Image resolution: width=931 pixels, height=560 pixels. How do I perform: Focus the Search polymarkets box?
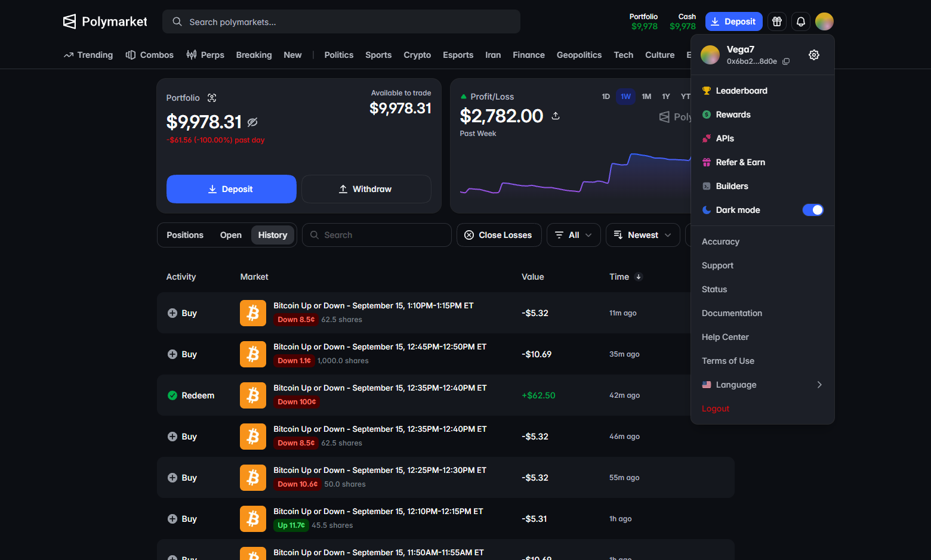coord(341,21)
